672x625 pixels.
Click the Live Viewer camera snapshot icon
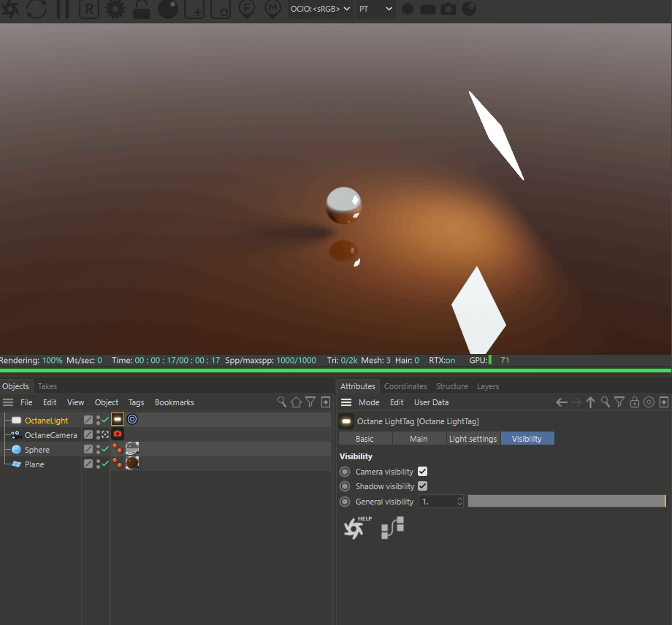[x=448, y=9]
